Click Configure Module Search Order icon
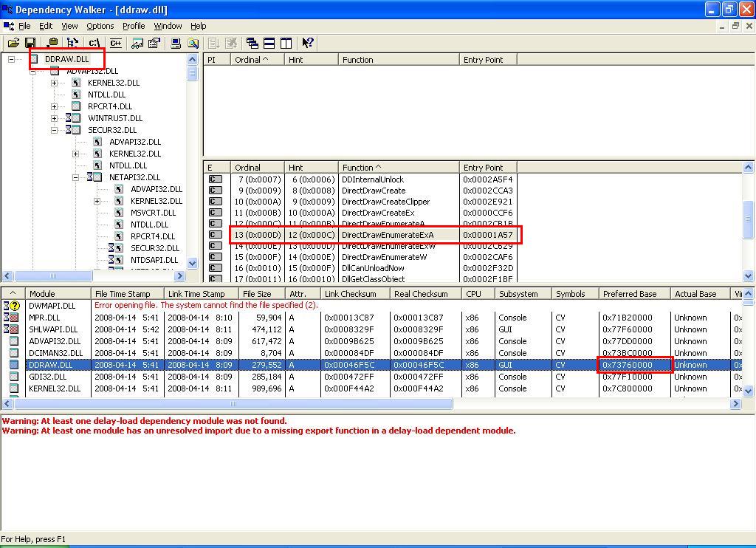Screen dimensions: 756x548 pos(193,43)
